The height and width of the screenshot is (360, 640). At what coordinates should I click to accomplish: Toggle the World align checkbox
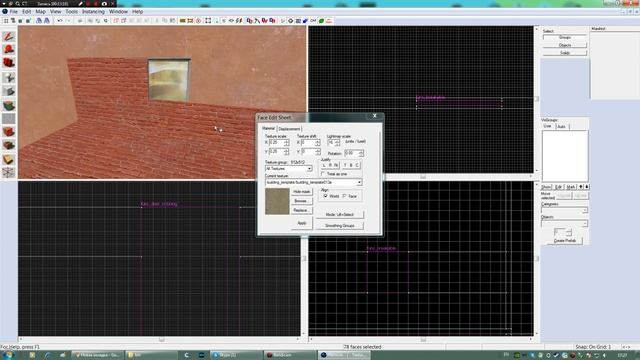pyautogui.click(x=326, y=196)
